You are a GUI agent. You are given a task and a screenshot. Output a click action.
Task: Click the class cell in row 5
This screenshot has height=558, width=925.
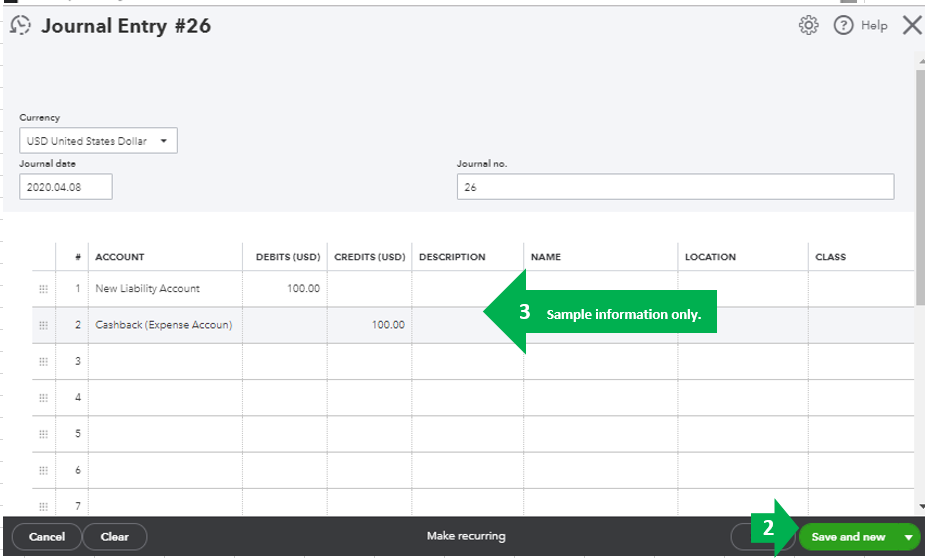point(861,434)
